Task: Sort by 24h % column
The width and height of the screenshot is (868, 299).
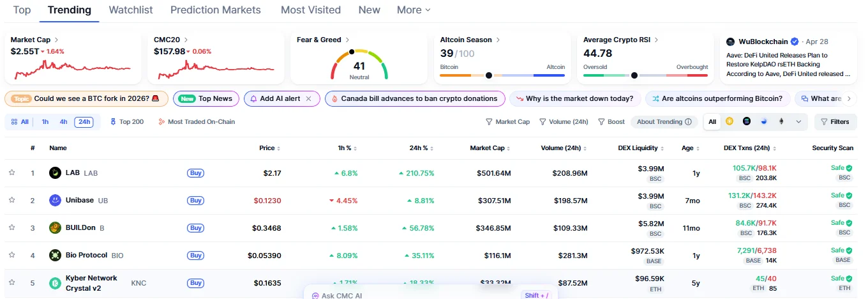Action: pyautogui.click(x=422, y=148)
